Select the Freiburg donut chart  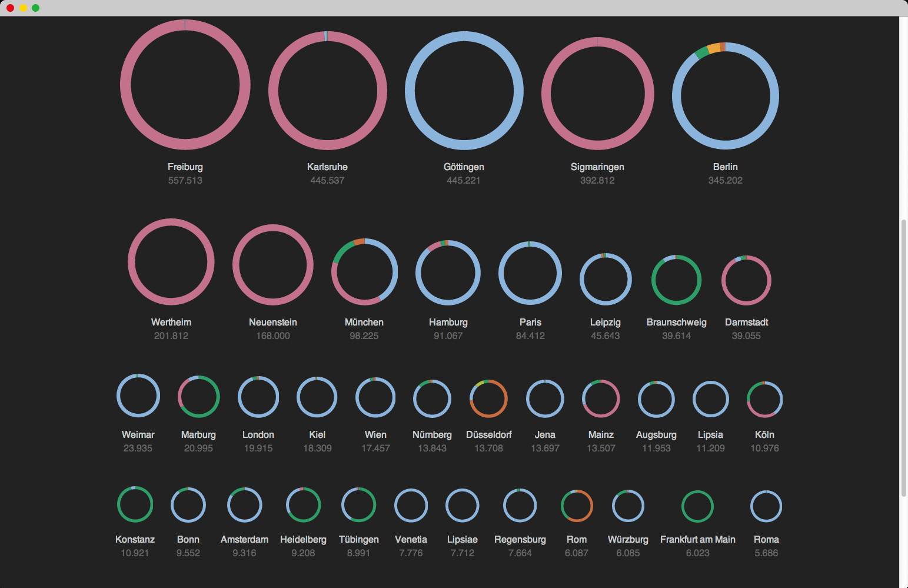click(x=185, y=84)
